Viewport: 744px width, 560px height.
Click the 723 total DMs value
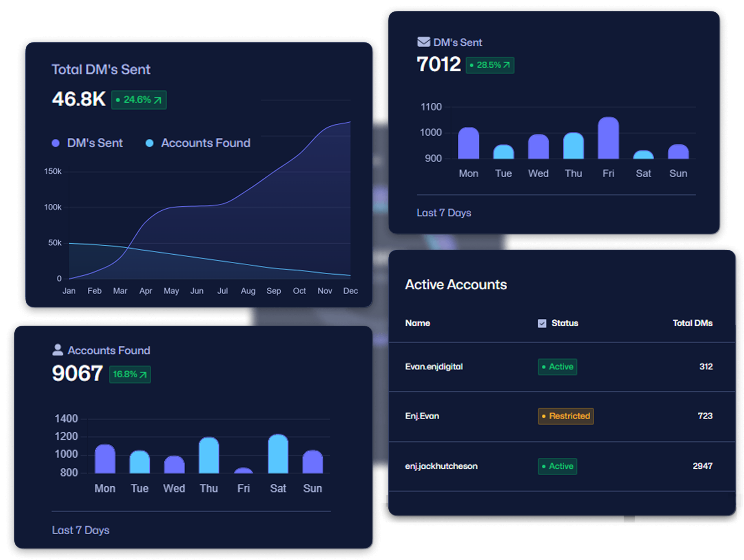(705, 416)
